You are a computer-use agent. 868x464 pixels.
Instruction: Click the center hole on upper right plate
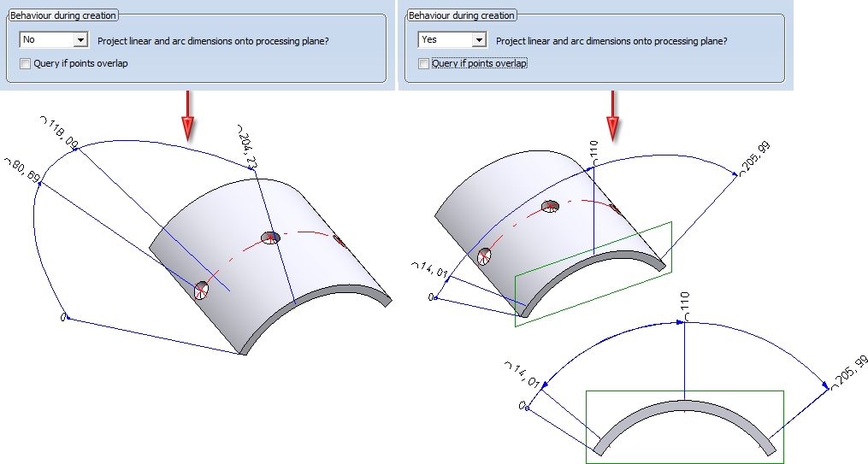(x=550, y=206)
